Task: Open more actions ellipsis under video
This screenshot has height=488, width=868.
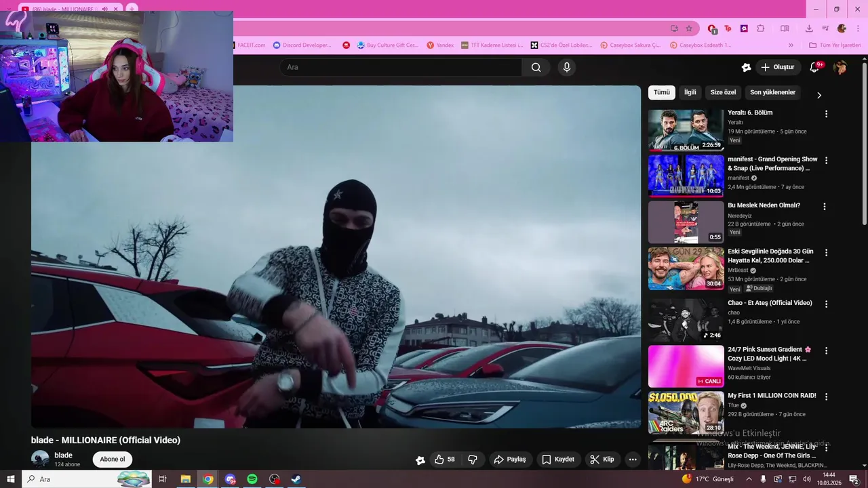Action: point(633,460)
